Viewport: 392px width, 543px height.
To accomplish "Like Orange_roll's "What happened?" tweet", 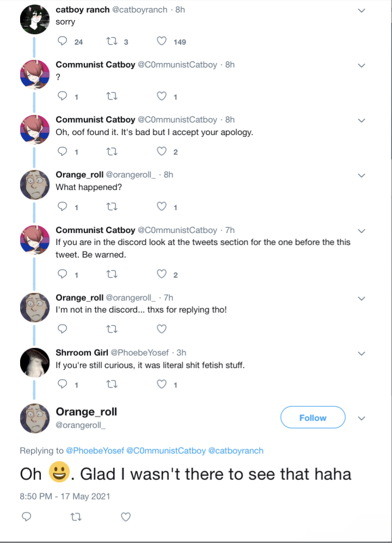I will 162,207.
